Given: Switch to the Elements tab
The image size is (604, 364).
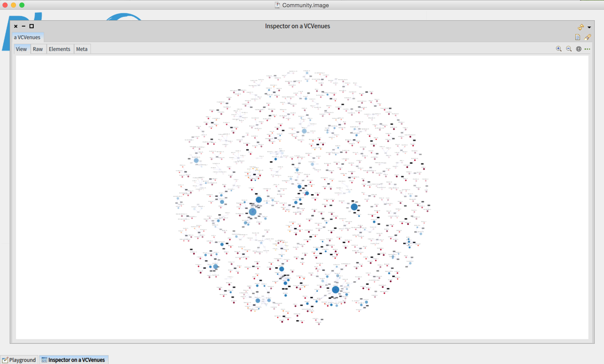Looking at the screenshot, I should 59,49.
